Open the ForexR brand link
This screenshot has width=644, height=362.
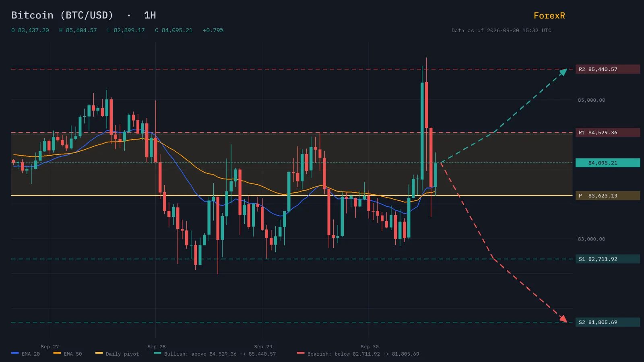click(x=549, y=16)
